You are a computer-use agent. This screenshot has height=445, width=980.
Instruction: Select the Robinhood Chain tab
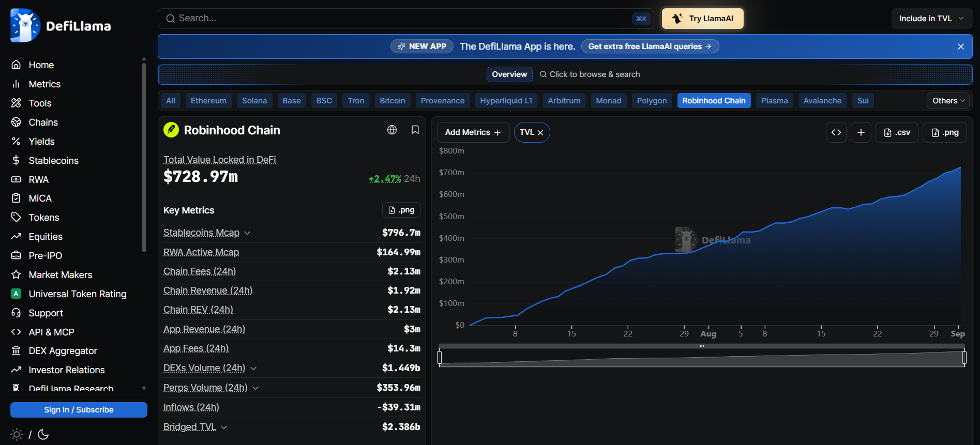tap(714, 101)
